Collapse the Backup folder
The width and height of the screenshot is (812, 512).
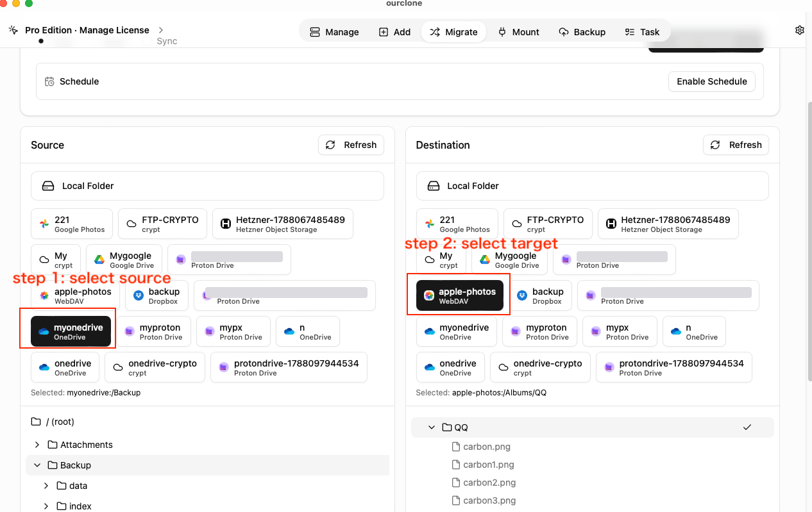37,465
